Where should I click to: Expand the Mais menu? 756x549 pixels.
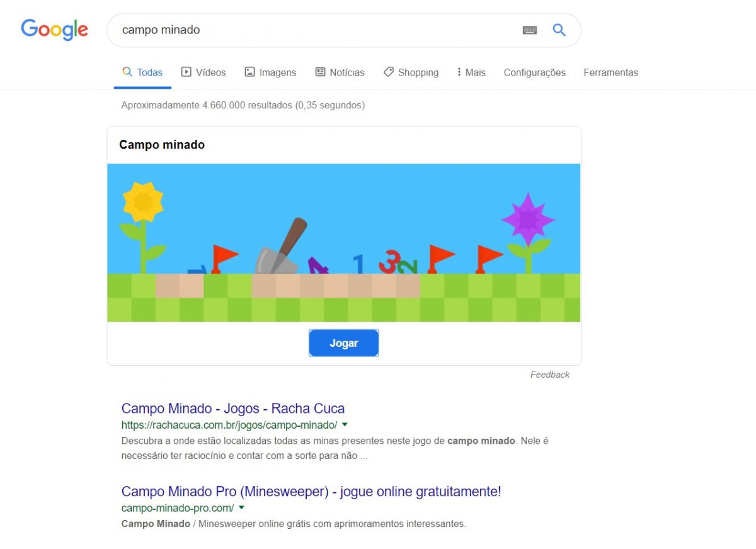click(471, 72)
